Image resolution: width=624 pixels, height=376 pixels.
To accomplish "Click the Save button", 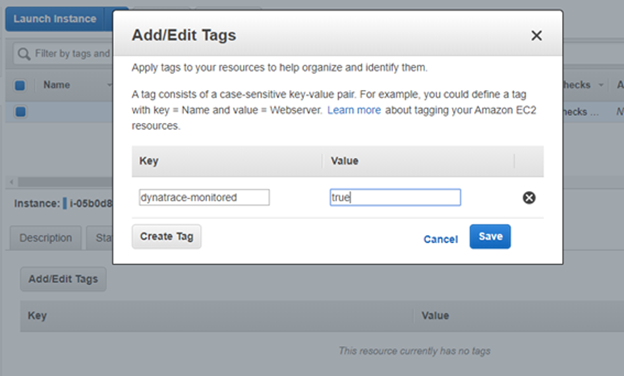I will click(x=490, y=236).
